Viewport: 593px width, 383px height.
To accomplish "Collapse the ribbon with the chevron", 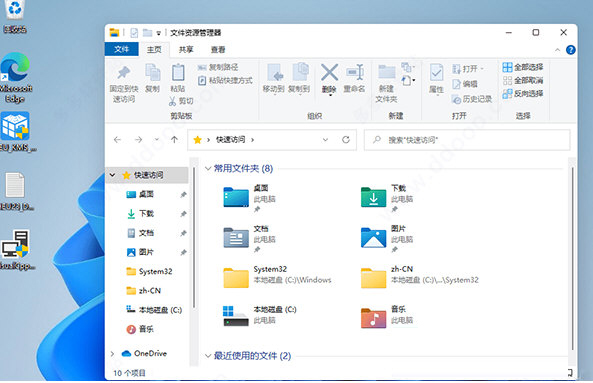I will pyautogui.click(x=557, y=50).
